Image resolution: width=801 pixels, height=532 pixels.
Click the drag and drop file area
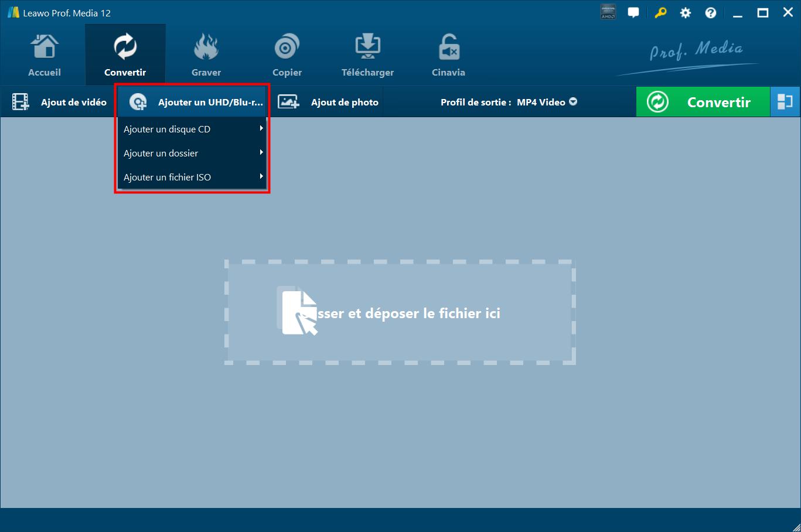point(400,312)
